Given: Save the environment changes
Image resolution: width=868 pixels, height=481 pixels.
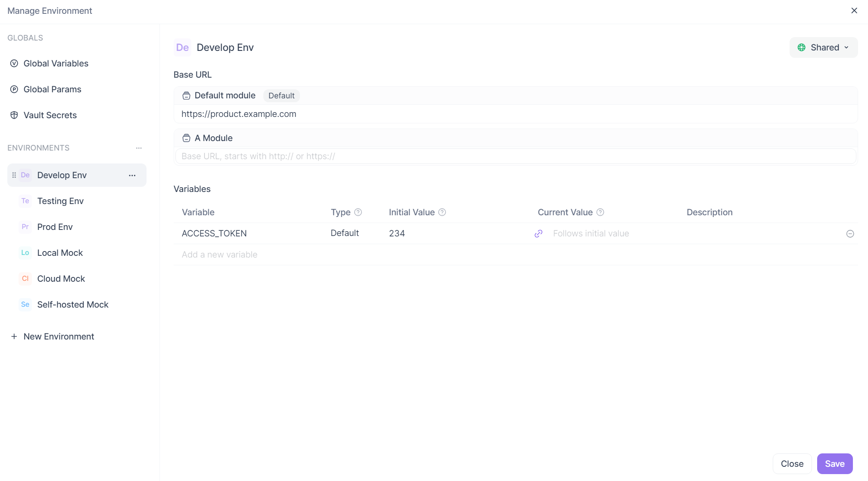Looking at the screenshot, I should click(x=834, y=463).
